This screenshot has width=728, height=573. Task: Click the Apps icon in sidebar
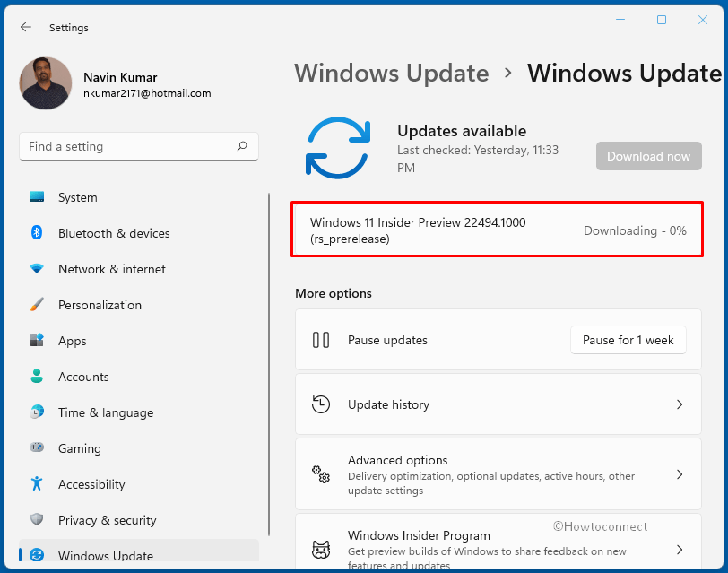(37, 340)
